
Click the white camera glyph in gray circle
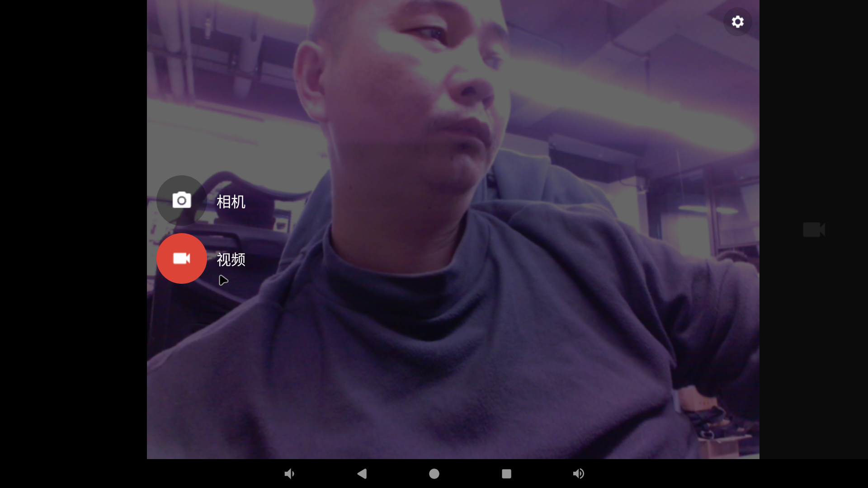point(181,200)
